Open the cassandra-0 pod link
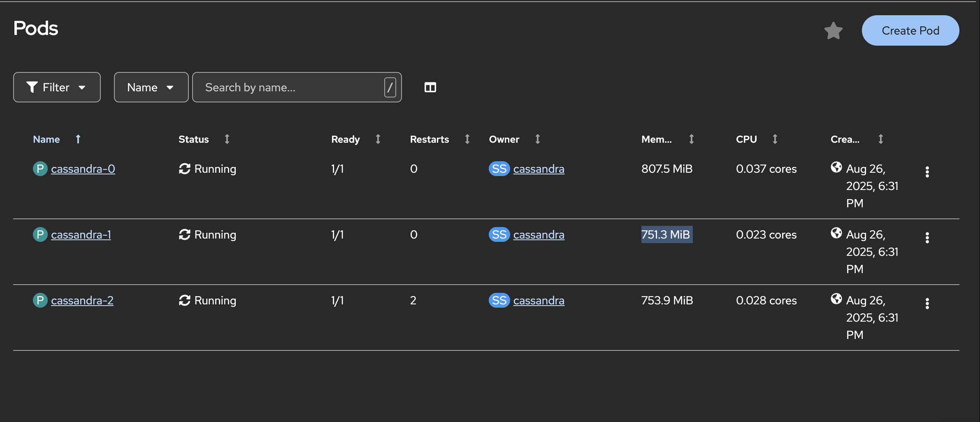 [x=83, y=169]
